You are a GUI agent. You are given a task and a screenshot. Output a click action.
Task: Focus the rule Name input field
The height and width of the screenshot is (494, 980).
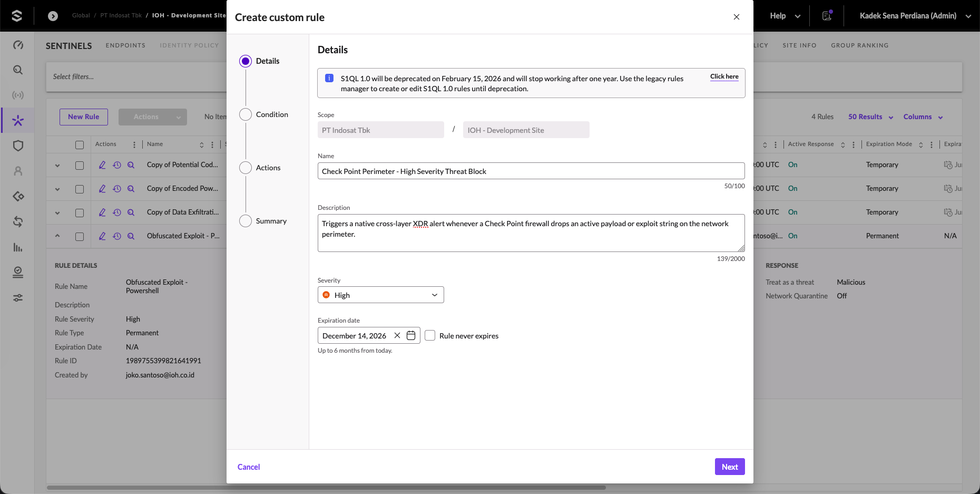coord(531,171)
